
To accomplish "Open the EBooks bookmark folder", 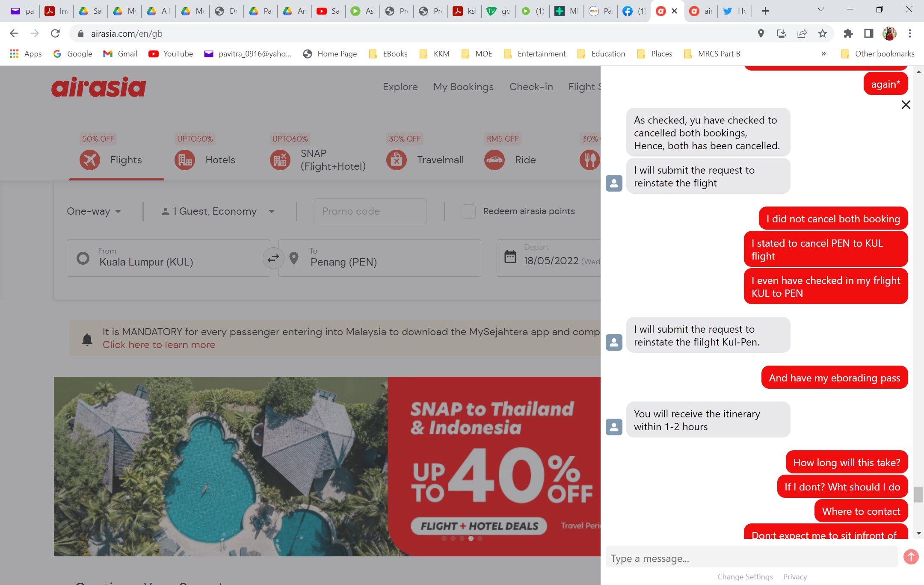I will tap(388, 54).
